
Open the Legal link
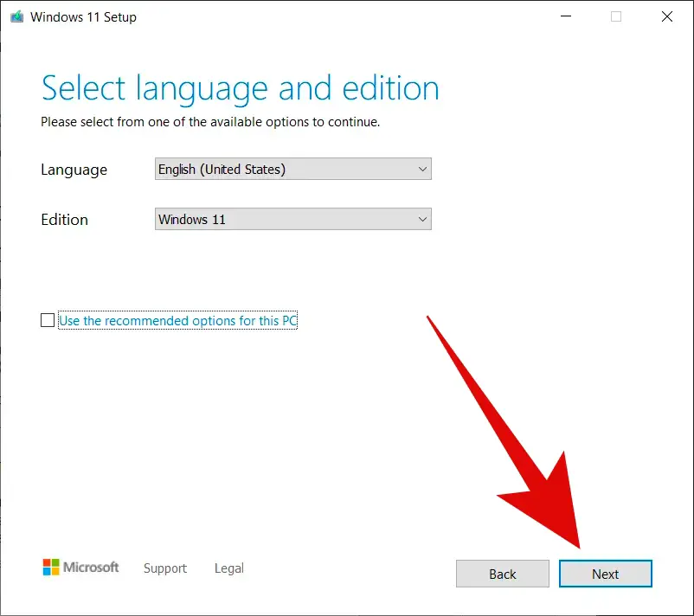pos(228,568)
